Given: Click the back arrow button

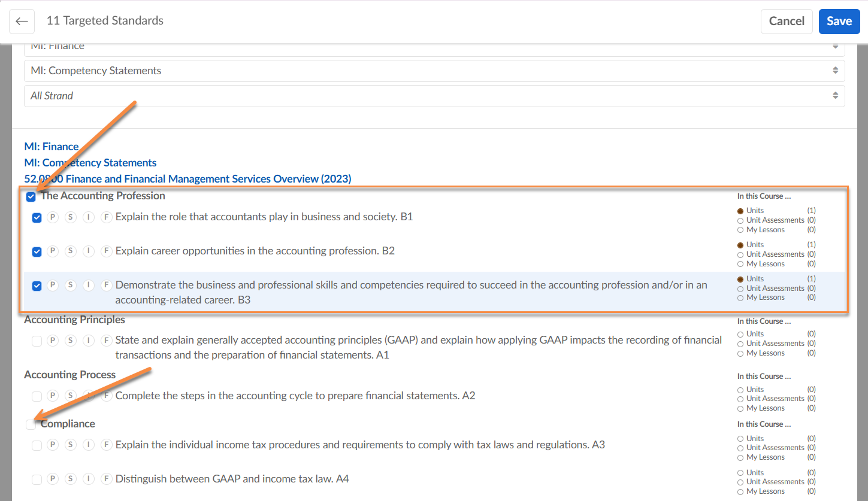Looking at the screenshot, I should click(x=22, y=22).
